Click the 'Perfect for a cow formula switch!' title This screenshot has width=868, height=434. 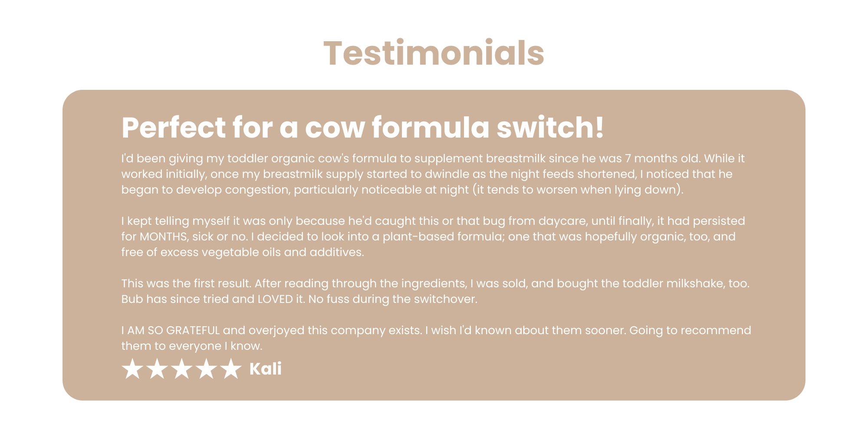tap(362, 128)
